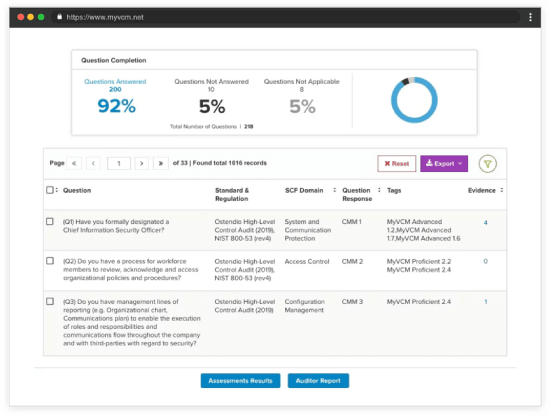The image size is (550, 416).
Task: Click Questions Not Answered 5% figure
Action: (212, 106)
